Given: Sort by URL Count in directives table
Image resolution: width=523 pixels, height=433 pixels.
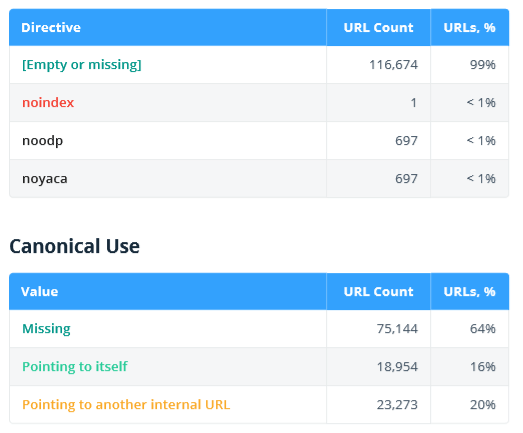Looking at the screenshot, I should pos(378,27).
